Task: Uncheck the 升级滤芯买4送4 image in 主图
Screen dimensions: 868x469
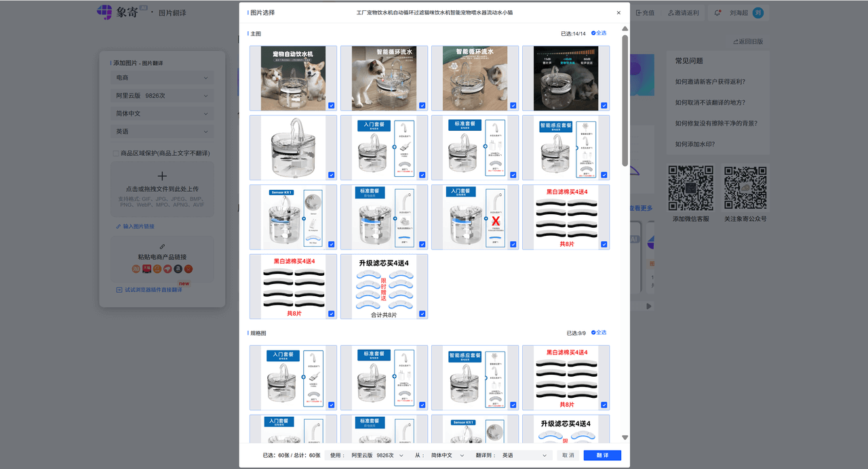Action: click(422, 314)
